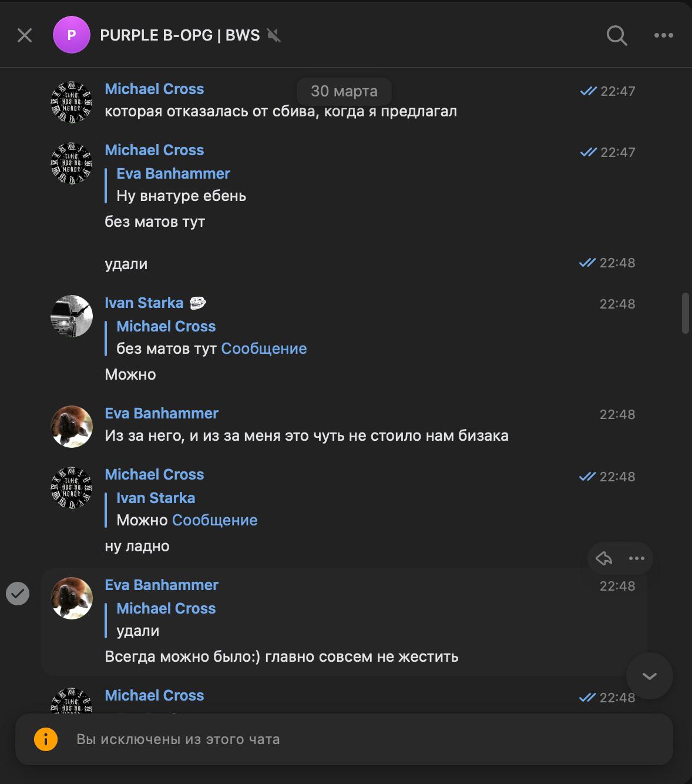Click the purple P group avatar
Image resolution: width=692 pixels, height=784 pixels.
pyautogui.click(x=72, y=35)
